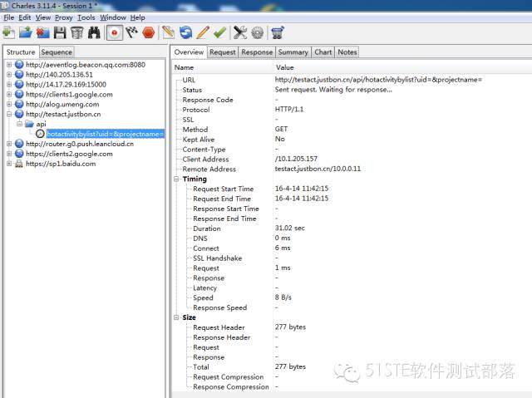This screenshot has width=532, height=398.
Task: Click the Edit request pencil icon
Action: point(203,33)
